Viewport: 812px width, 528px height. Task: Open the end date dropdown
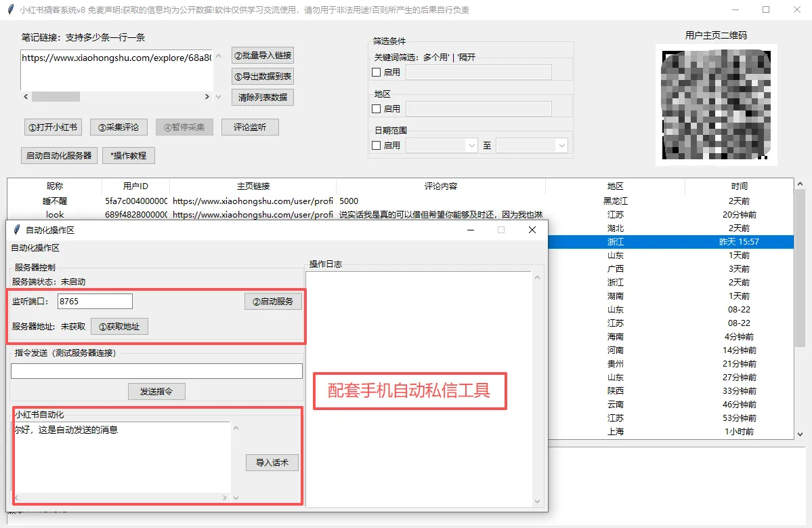coord(561,146)
